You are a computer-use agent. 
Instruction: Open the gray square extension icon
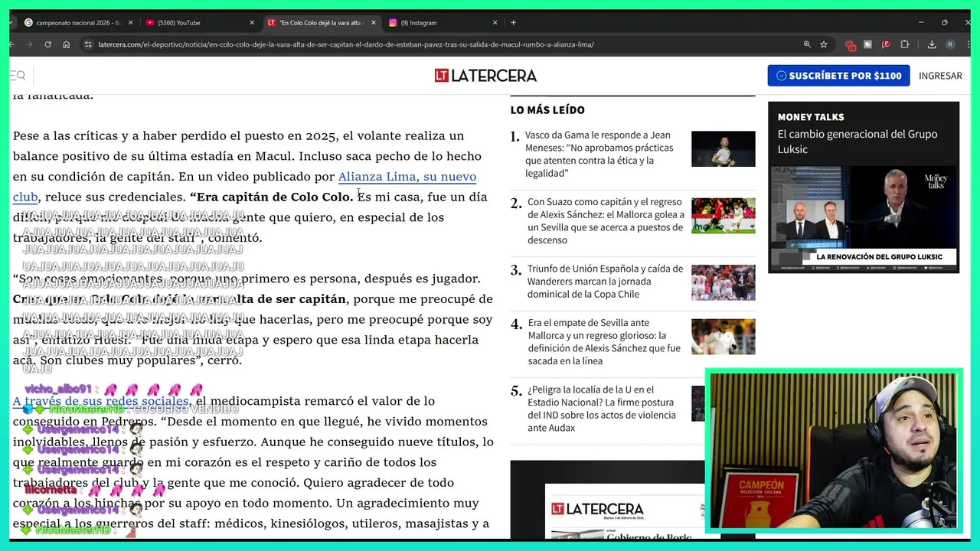click(x=867, y=44)
